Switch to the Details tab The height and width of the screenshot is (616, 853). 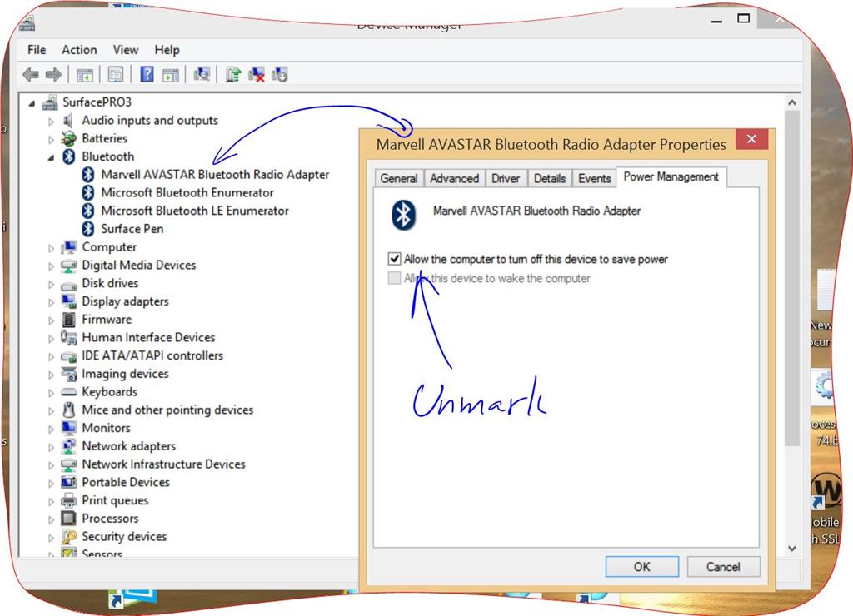click(x=550, y=178)
